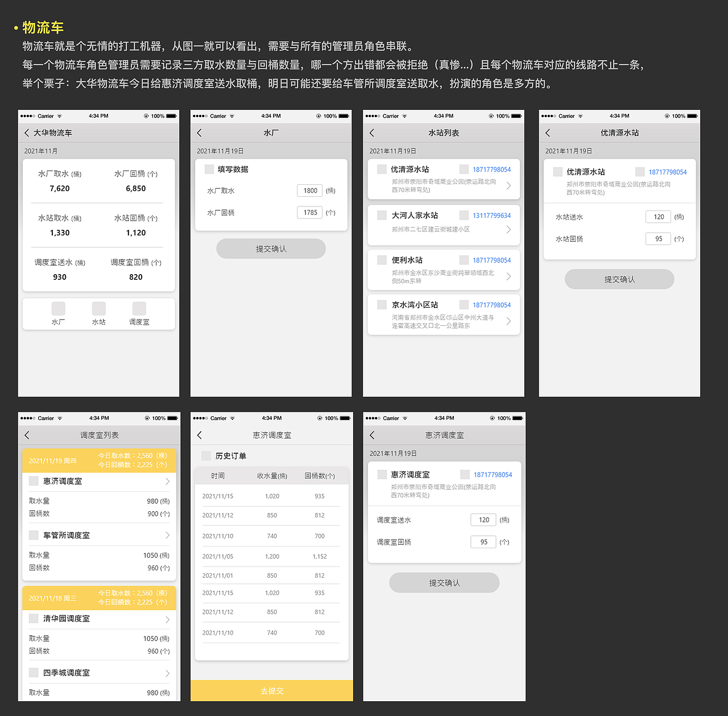
Task: Check the 填写数据 checkbox
Action: pyautogui.click(x=209, y=169)
